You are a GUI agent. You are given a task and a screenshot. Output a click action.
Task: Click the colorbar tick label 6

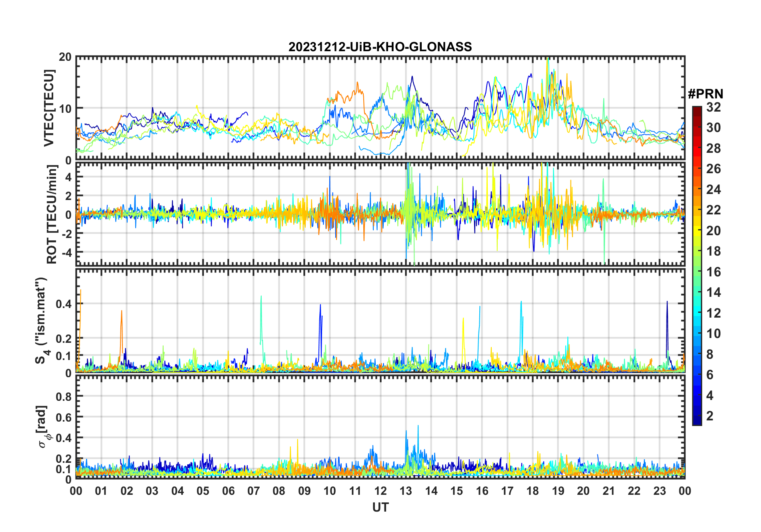710,375
